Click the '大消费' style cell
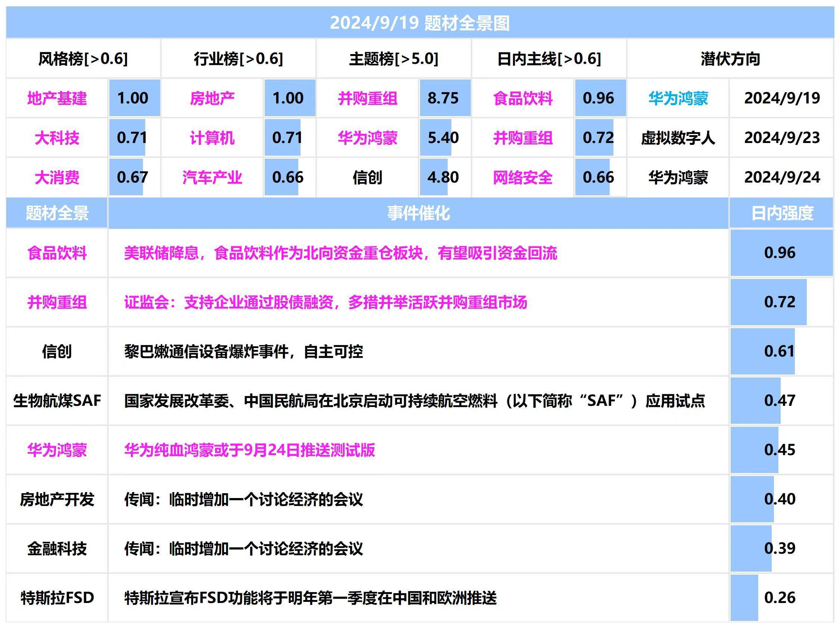Screen dimensions: 840x628 pyautogui.click(x=57, y=177)
